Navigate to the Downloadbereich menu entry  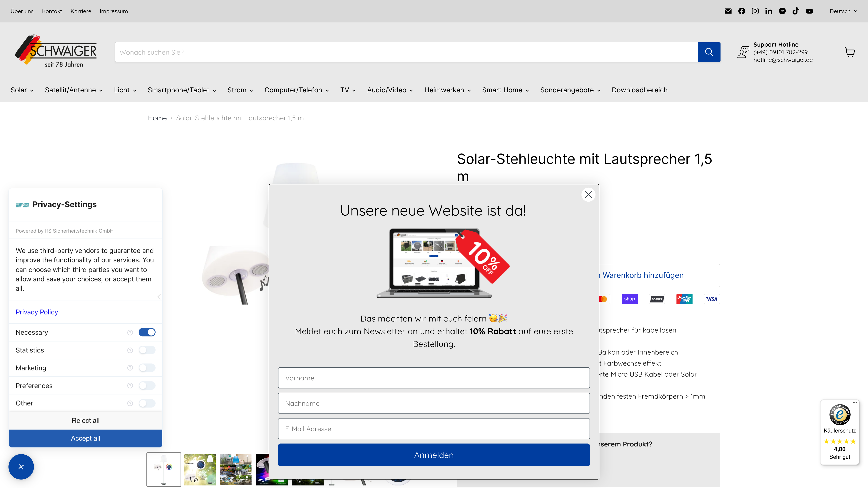(x=639, y=90)
